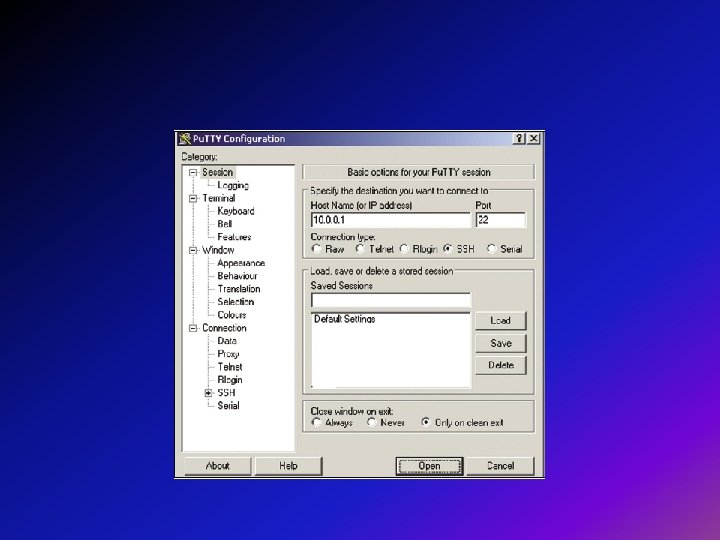Expand the SSH tree node
This screenshot has width=720, height=540.
pyautogui.click(x=208, y=393)
